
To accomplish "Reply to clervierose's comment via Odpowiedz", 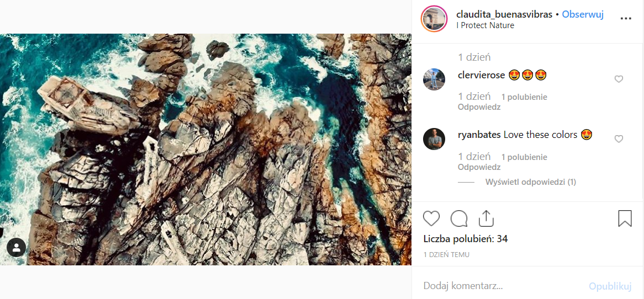I will [x=479, y=107].
